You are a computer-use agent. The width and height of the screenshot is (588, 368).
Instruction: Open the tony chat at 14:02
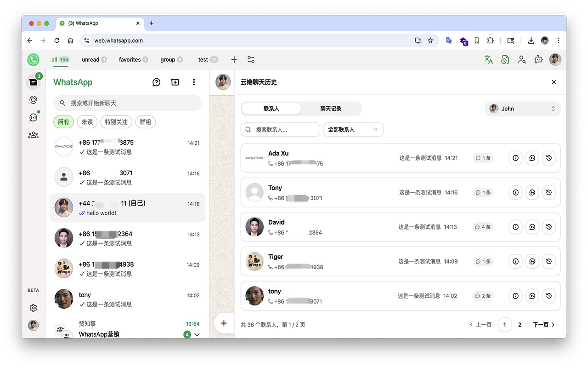(x=127, y=299)
